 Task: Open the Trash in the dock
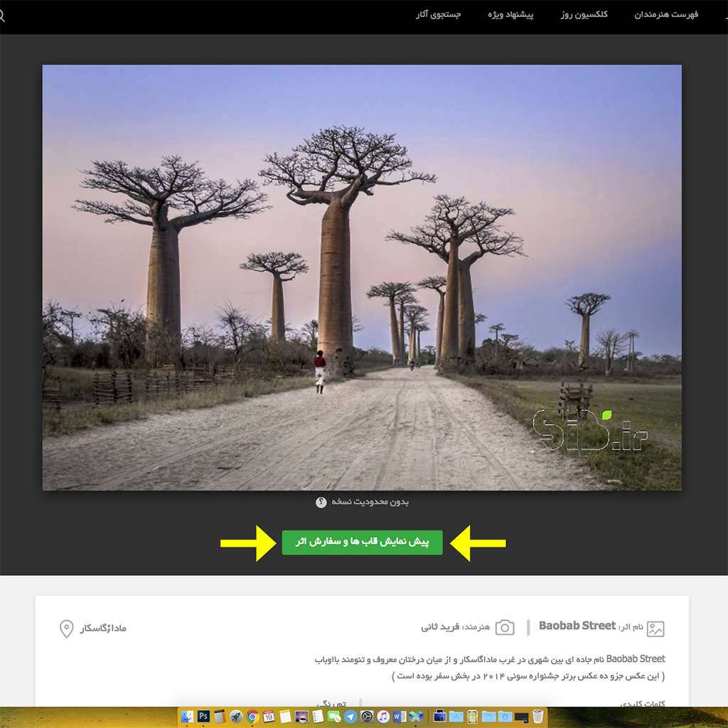(537, 717)
